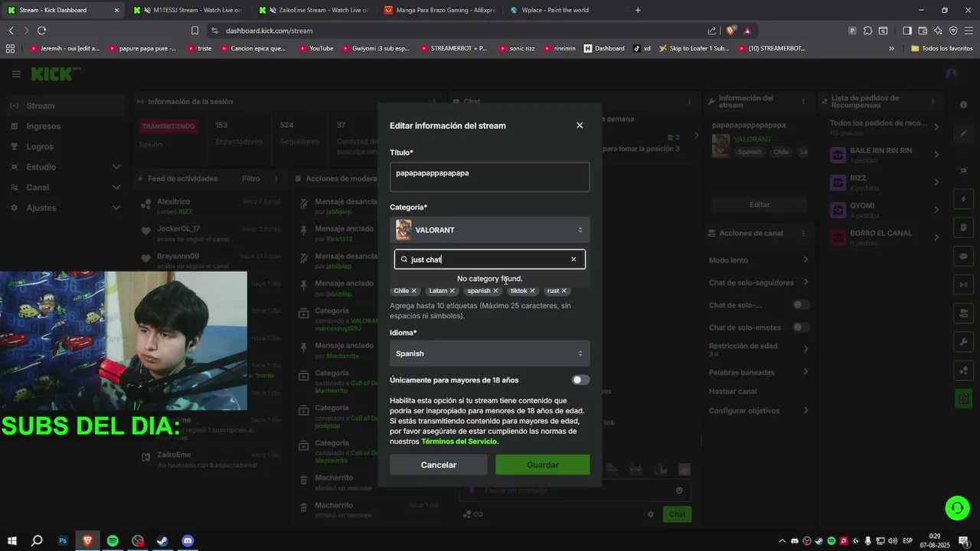Open Brave extensions puzzle icon

point(867,31)
